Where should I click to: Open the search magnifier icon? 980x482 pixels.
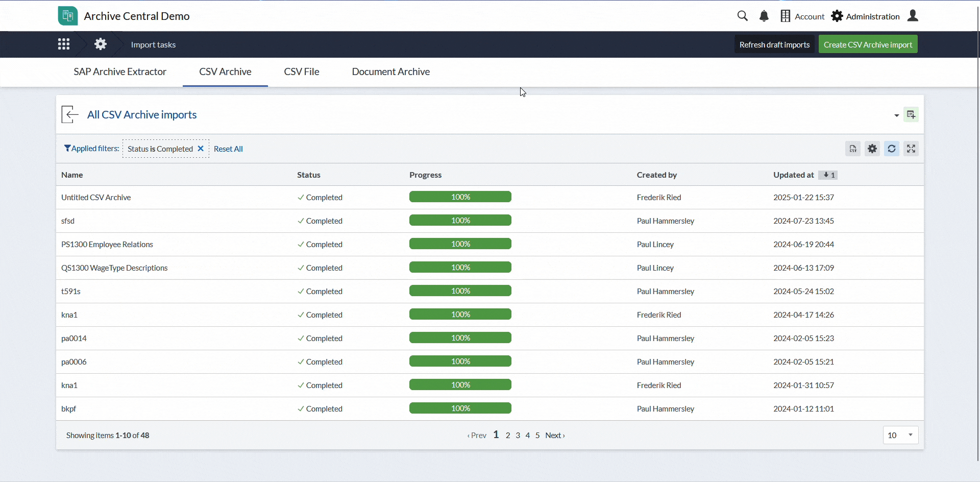(743, 16)
